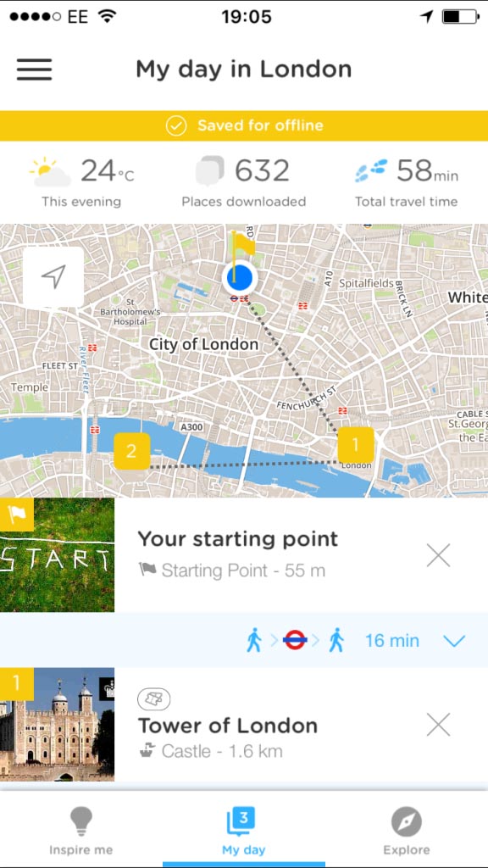Image resolution: width=488 pixels, height=868 pixels.
Task: Tap the weather sun-cloud icon
Action: 51,171
